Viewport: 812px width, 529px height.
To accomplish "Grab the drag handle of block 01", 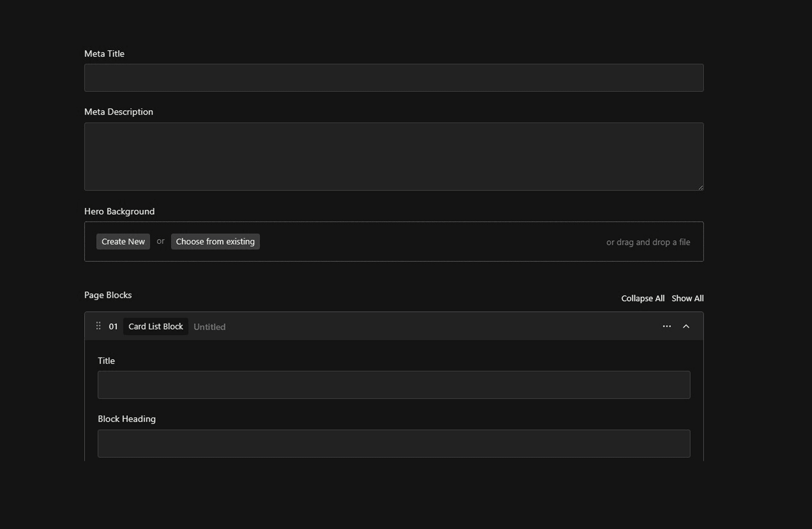I will pos(99,326).
